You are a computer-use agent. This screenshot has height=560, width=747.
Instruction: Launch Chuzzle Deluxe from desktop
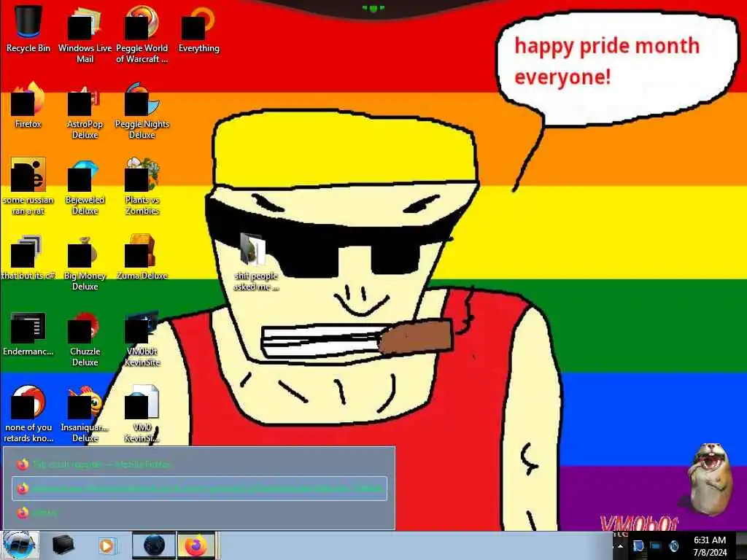[x=85, y=338]
